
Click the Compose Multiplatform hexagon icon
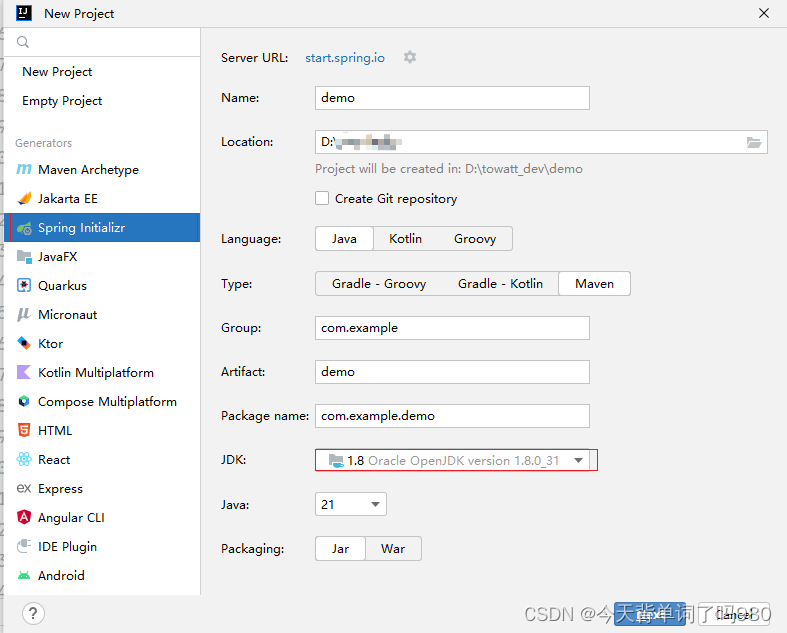coord(24,401)
